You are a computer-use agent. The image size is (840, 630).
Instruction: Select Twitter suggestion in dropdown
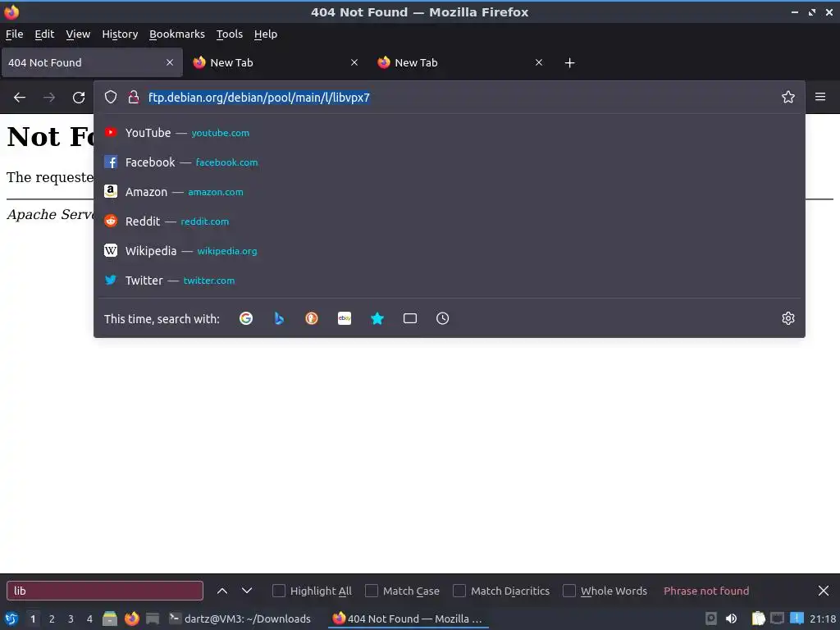[x=449, y=281]
